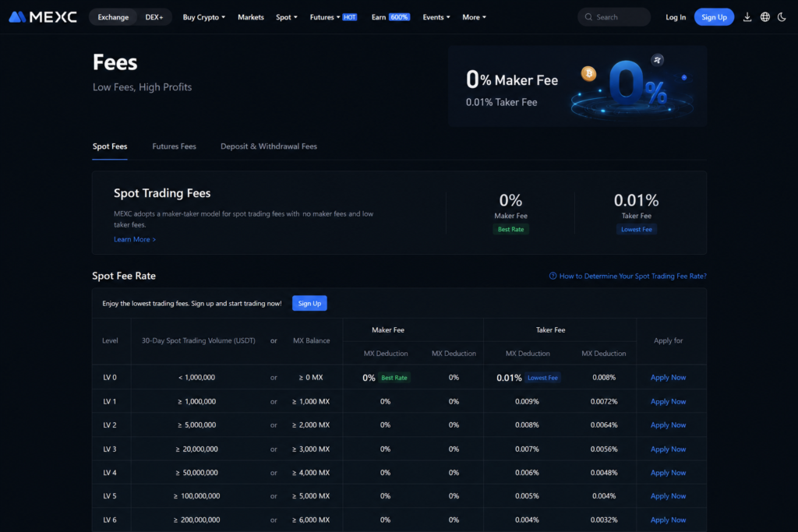Click the green Best Rate badge under Maker Fee
This screenshot has width=798, height=532.
[x=510, y=229]
